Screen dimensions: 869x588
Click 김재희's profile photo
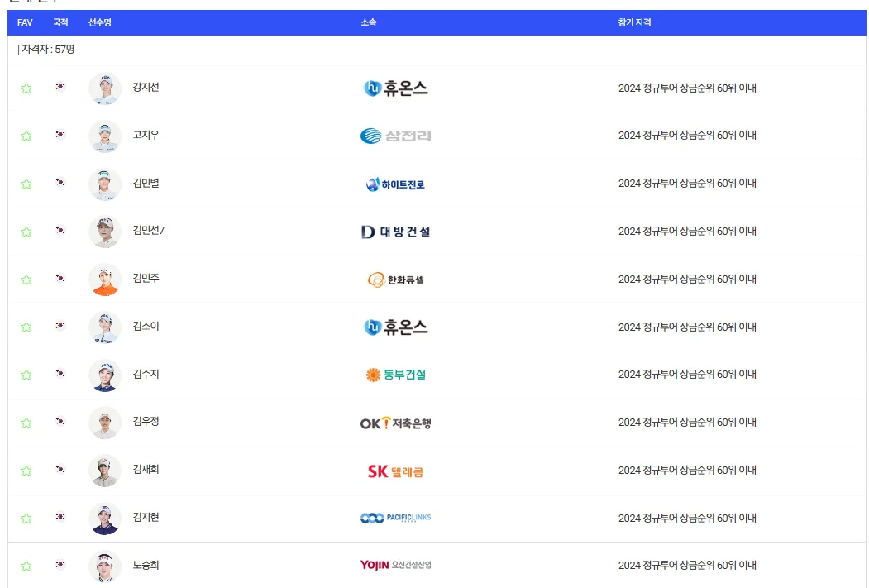(104, 471)
